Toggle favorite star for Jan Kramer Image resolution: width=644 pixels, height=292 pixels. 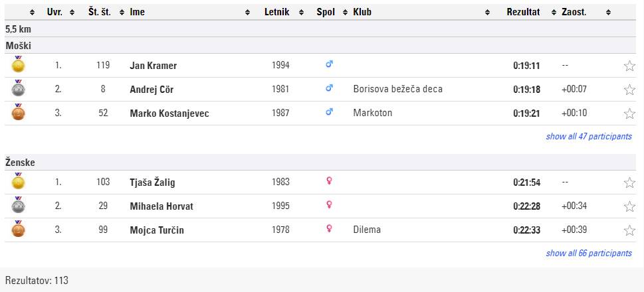click(629, 66)
